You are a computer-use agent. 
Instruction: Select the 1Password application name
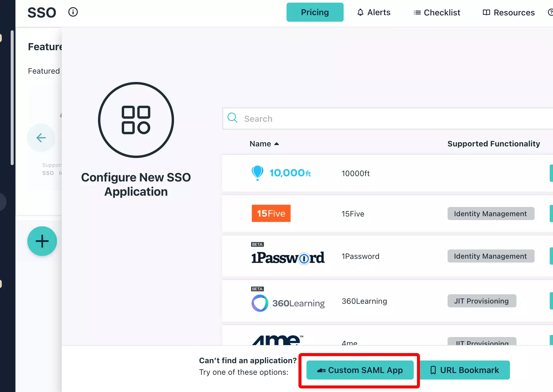[360, 256]
